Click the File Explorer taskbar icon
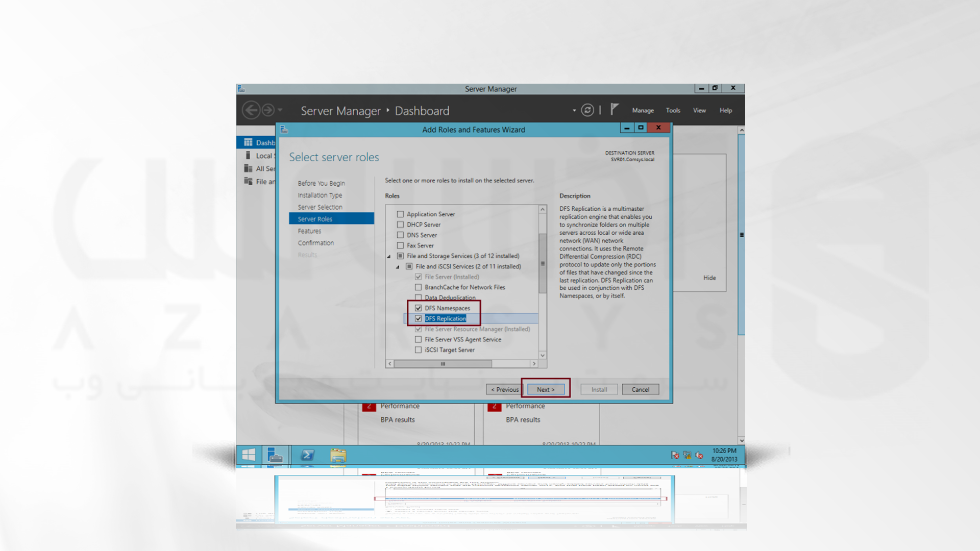This screenshot has width=980, height=551. coord(338,456)
